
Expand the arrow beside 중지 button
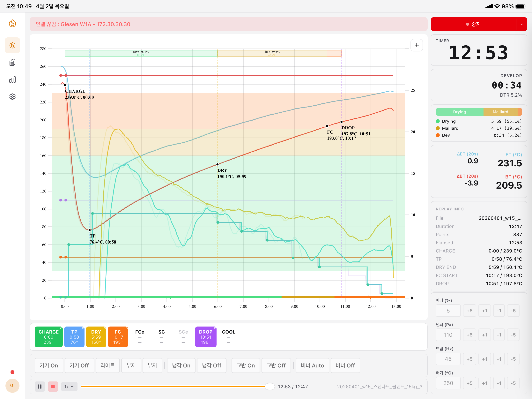[522, 24]
